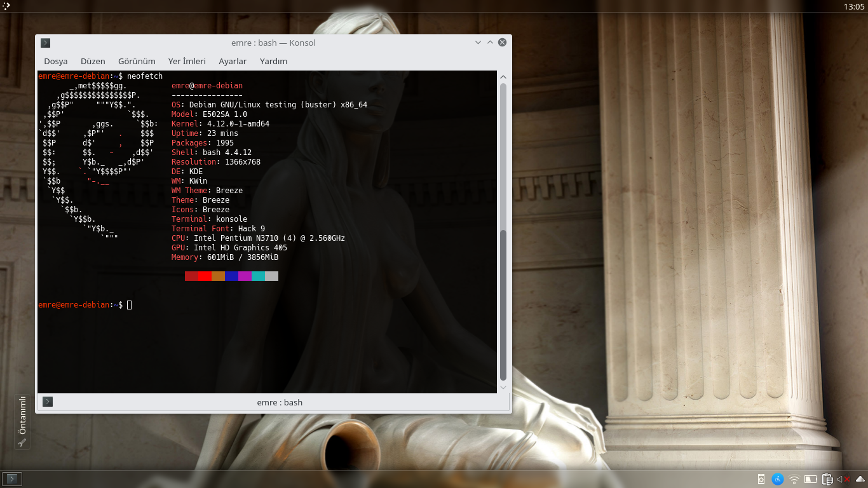The height and width of the screenshot is (488, 868).
Task: Click the "WM: KWin" line
Action: tap(189, 181)
